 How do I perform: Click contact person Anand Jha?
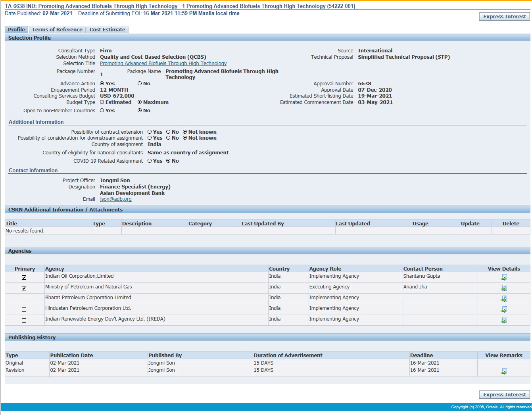415,287
